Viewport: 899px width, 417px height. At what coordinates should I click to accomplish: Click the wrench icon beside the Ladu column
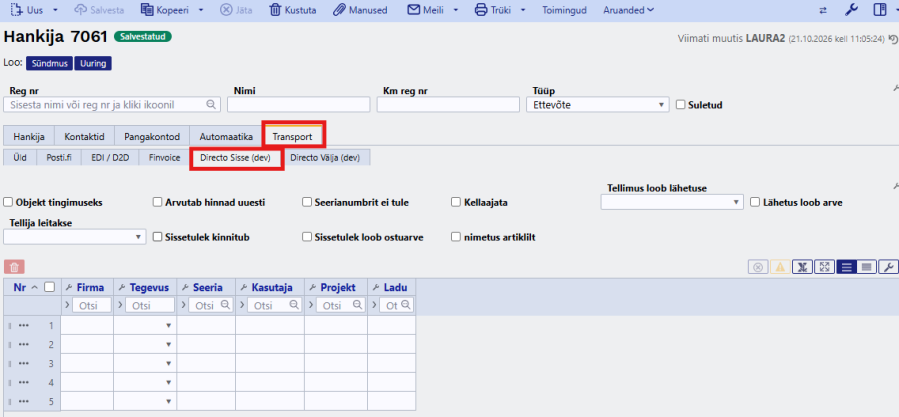click(377, 287)
